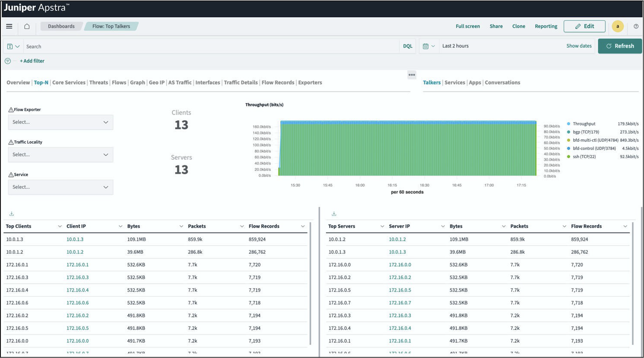This screenshot has width=644, height=358.
Task: Click the Edit dashboard button
Action: 584,26
